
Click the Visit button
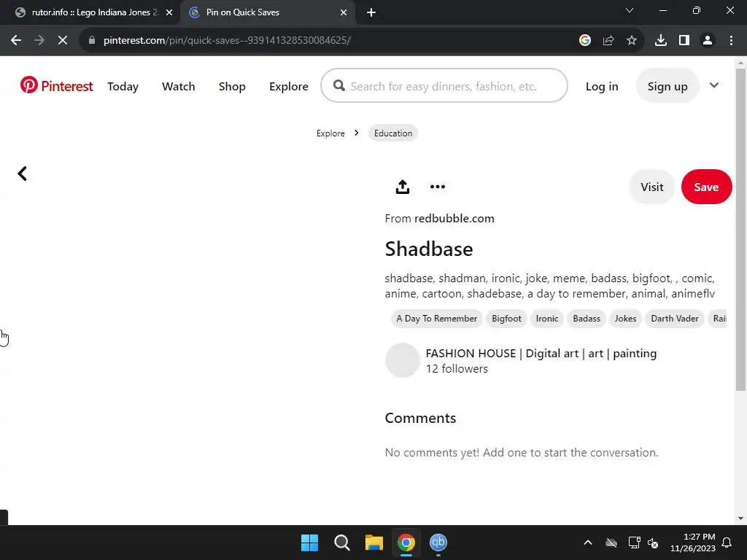click(x=651, y=187)
